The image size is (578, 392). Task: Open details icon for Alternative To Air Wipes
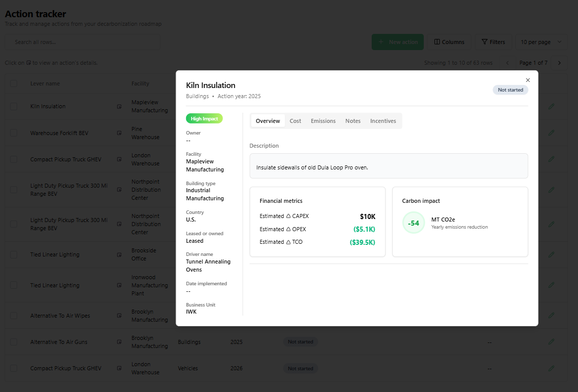point(119,316)
